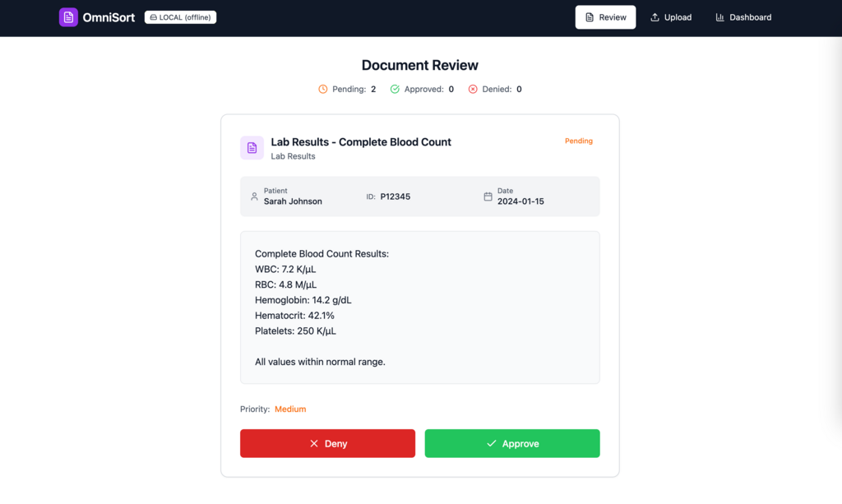Viewport: 842px width, 504px height.
Task: Approve the lab results document
Action: click(512, 443)
